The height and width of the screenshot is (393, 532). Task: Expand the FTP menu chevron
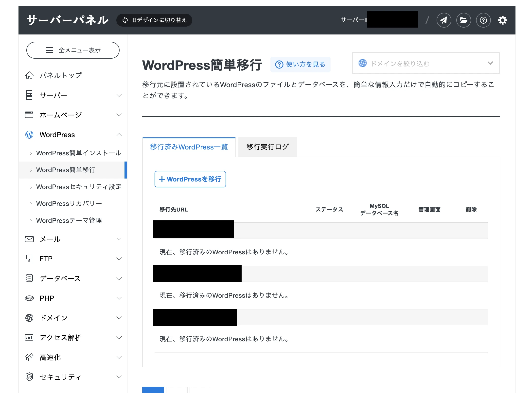point(119,259)
